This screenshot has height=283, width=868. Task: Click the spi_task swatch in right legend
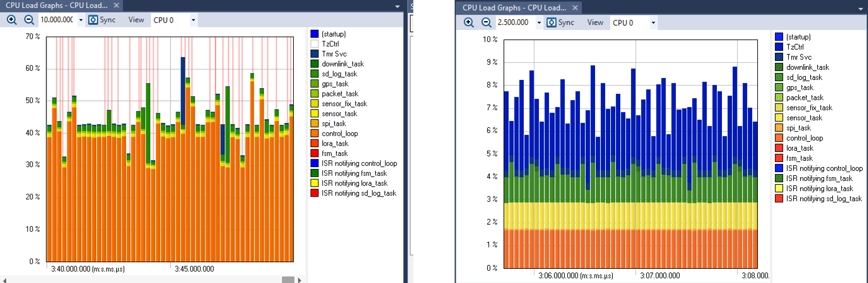click(779, 128)
